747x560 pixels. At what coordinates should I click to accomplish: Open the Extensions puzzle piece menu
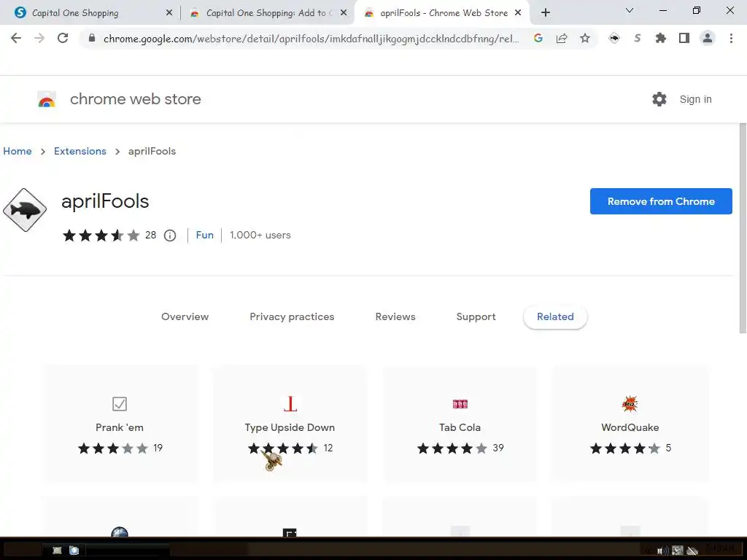(x=661, y=38)
